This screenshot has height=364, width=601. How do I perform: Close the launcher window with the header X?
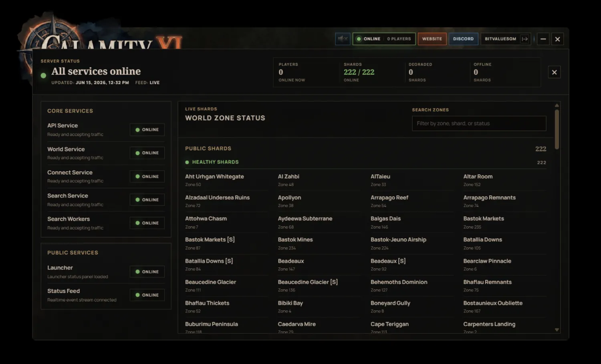click(x=557, y=39)
